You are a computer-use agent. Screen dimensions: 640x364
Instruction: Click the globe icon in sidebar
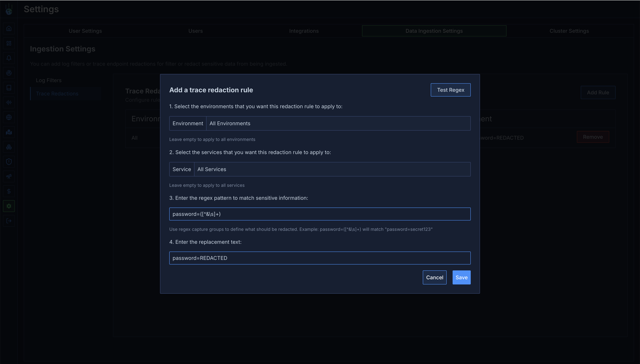pos(9,117)
